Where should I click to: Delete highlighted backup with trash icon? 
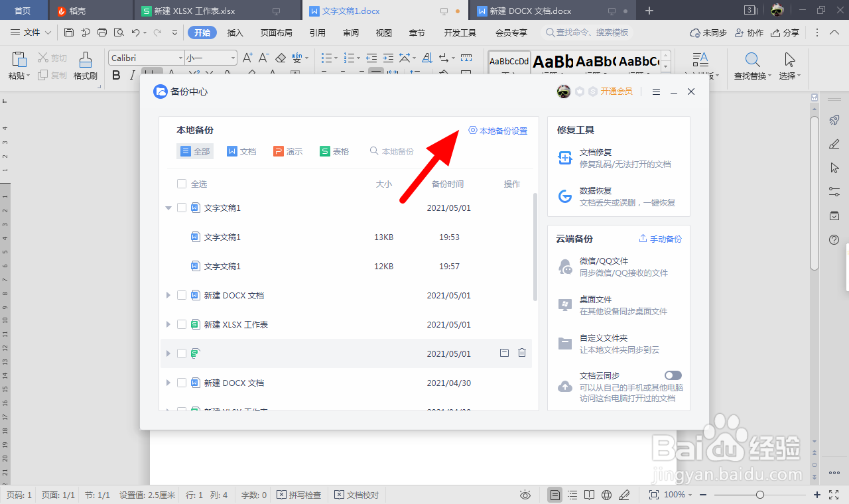(522, 353)
